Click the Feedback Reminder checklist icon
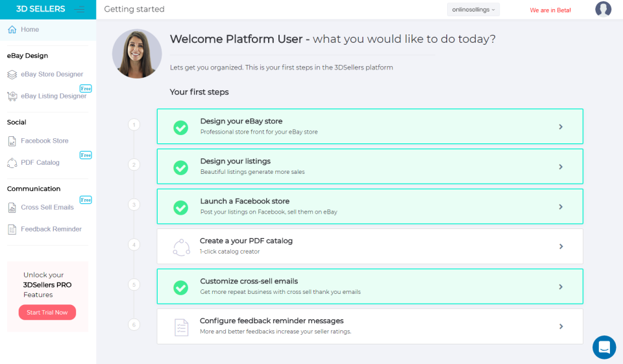This screenshot has width=623, height=364. coord(12,230)
